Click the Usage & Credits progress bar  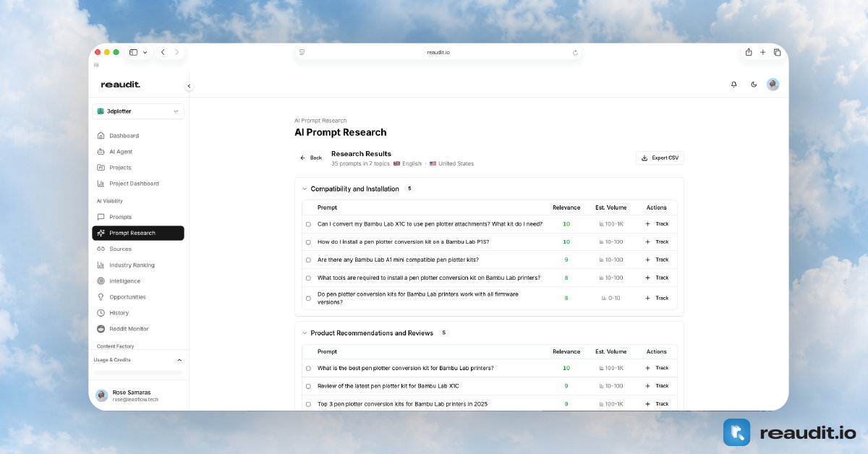tap(138, 373)
